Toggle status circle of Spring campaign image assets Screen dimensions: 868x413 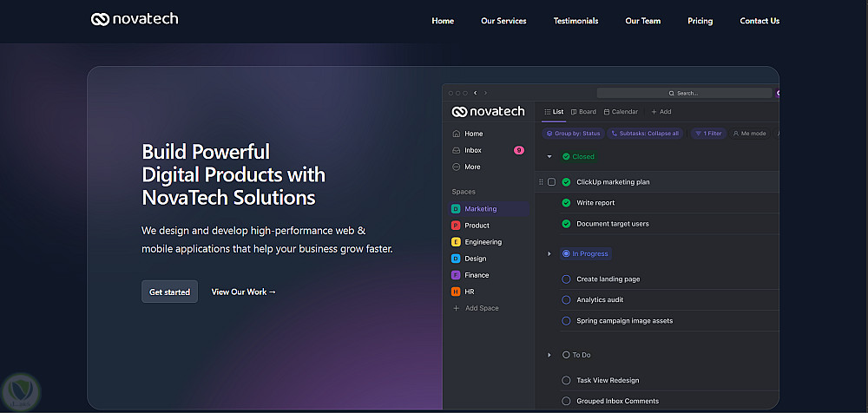[x=566, y=320]
